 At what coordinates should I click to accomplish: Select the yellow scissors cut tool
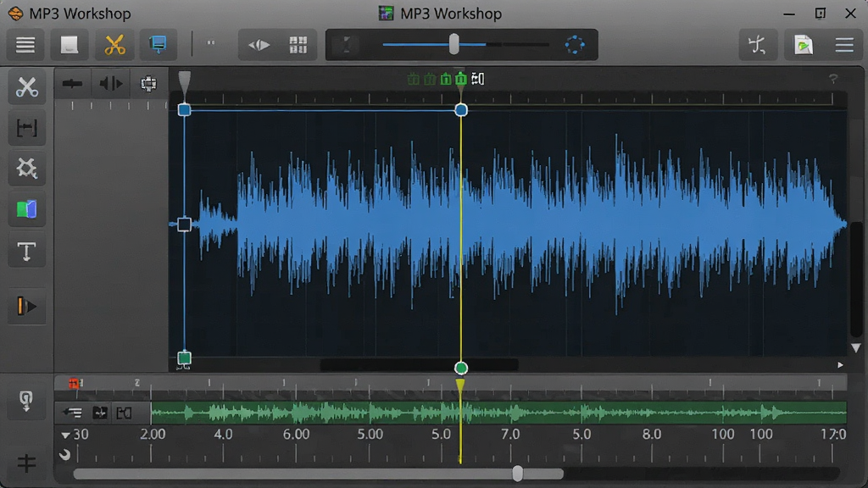[114, 45]
